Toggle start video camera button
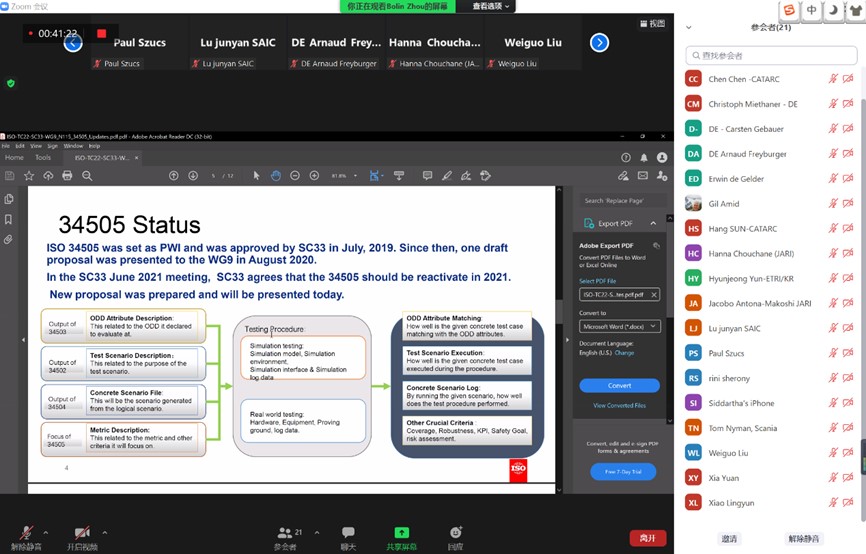The width and height of the screenshot is (866, 554). point(82,534)
